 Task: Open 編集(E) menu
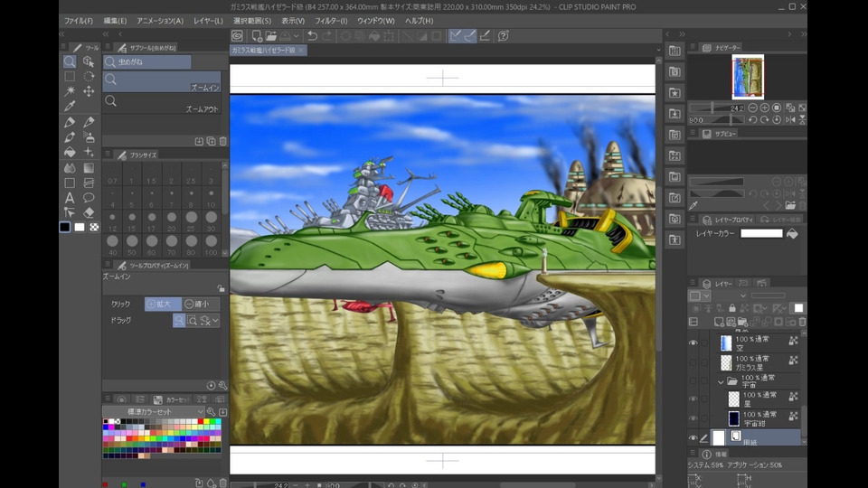pyautogui.click(x=115, y=21)
